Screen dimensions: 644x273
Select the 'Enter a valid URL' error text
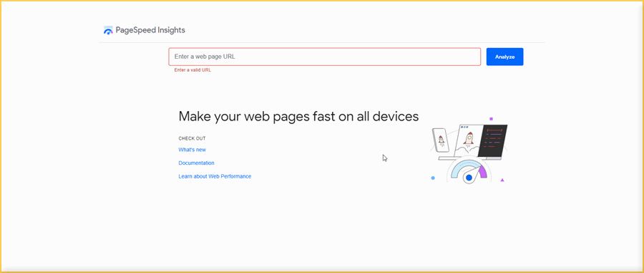pyautogui.click(x=192, y=70)
